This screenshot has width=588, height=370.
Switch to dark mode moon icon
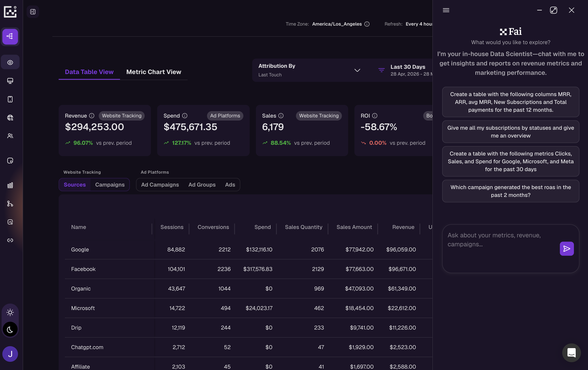pyautogui.click(x=10, y=330)
